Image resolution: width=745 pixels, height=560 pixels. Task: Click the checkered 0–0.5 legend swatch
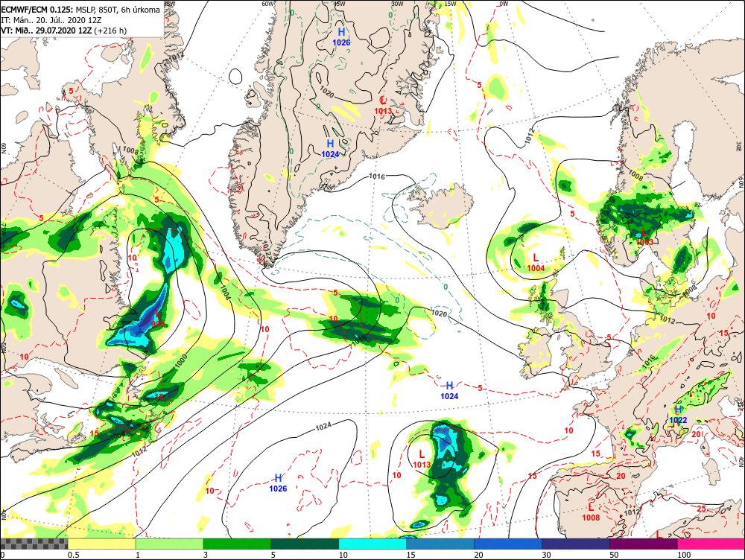pyautogui.click(x=34, y=544)
